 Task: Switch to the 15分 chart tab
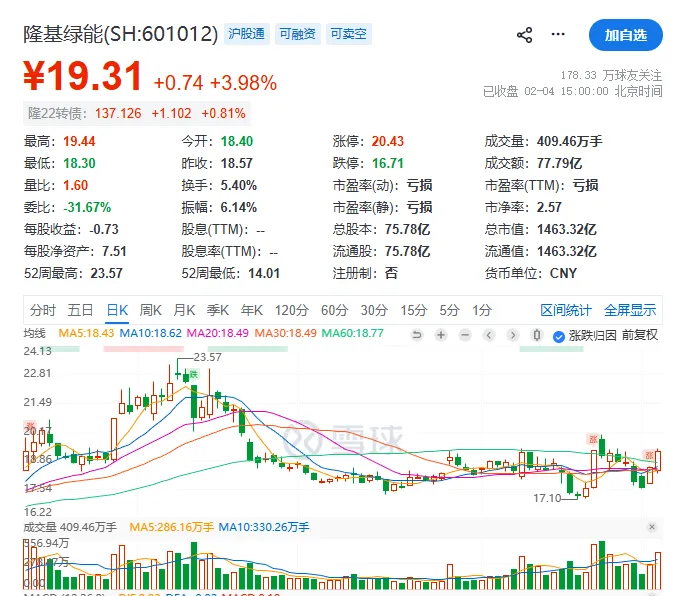413,310
